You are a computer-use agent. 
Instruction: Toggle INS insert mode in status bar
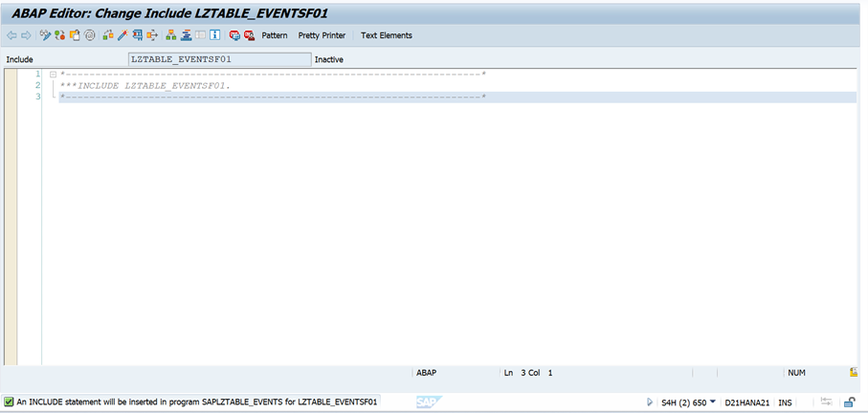[785, 402]
